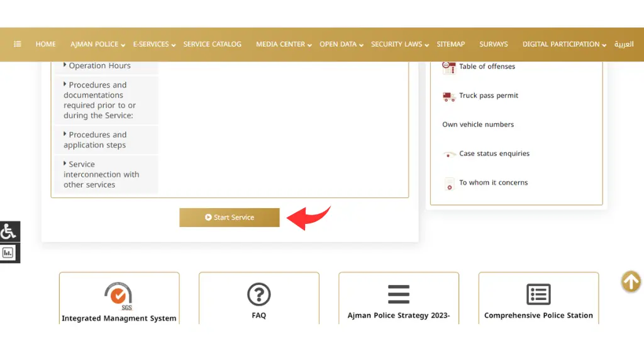Open the statistics chart side icon
Viewport: 644px width, 351px height.
pyautogui.click(x=9, y=253)
